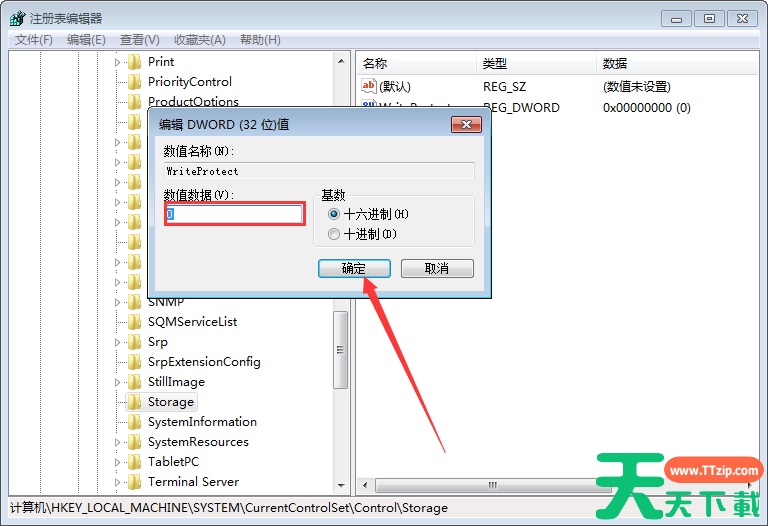Click the 取消 cancel button

pos(437,268)
